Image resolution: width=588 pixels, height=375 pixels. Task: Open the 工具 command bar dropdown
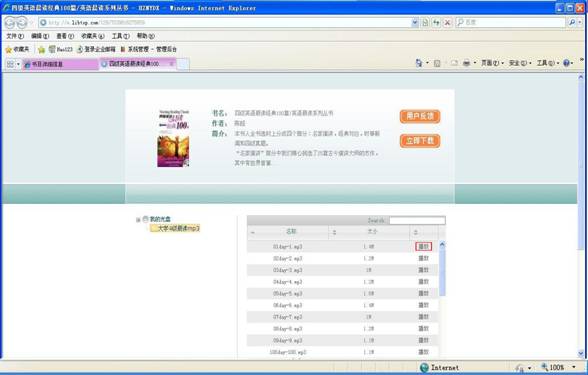tap(548, 63)
